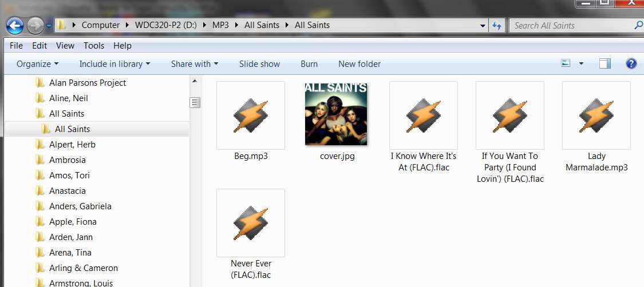Click the Change your view icon

[x=566, y=63]
